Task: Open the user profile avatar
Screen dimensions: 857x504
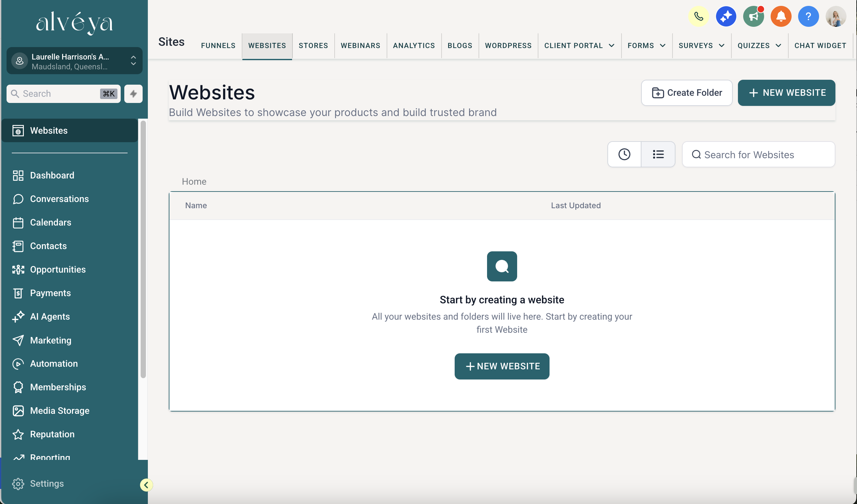Action: click(x=836, y=16)
